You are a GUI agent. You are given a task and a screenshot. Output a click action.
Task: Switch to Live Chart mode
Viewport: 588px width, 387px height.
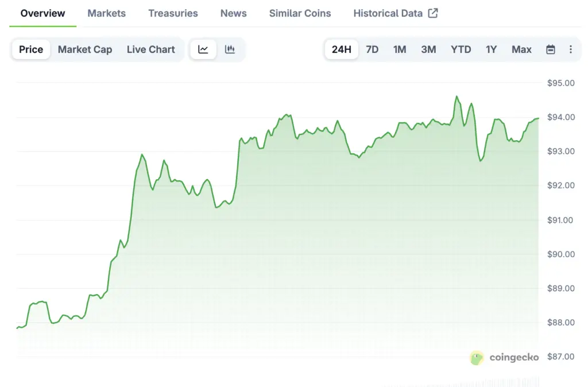150,49
